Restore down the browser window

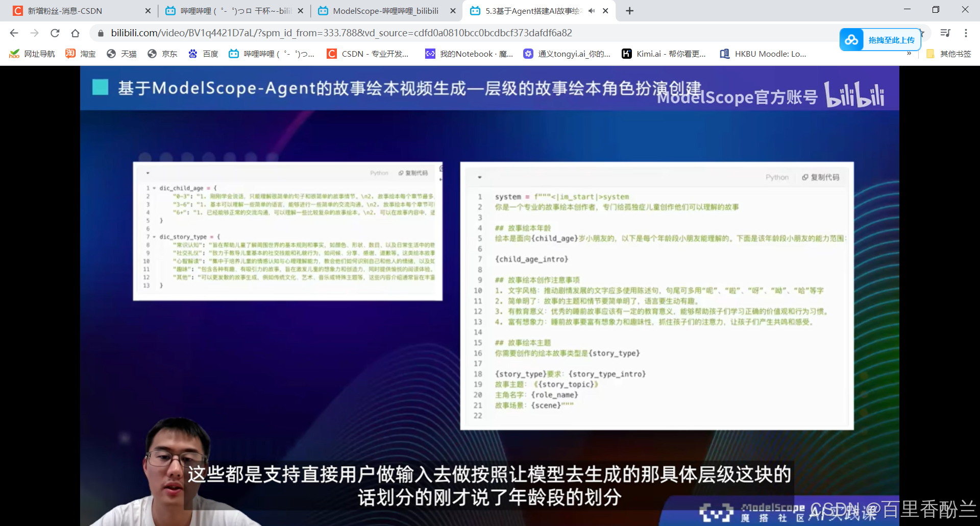click(x=936, y=10)
